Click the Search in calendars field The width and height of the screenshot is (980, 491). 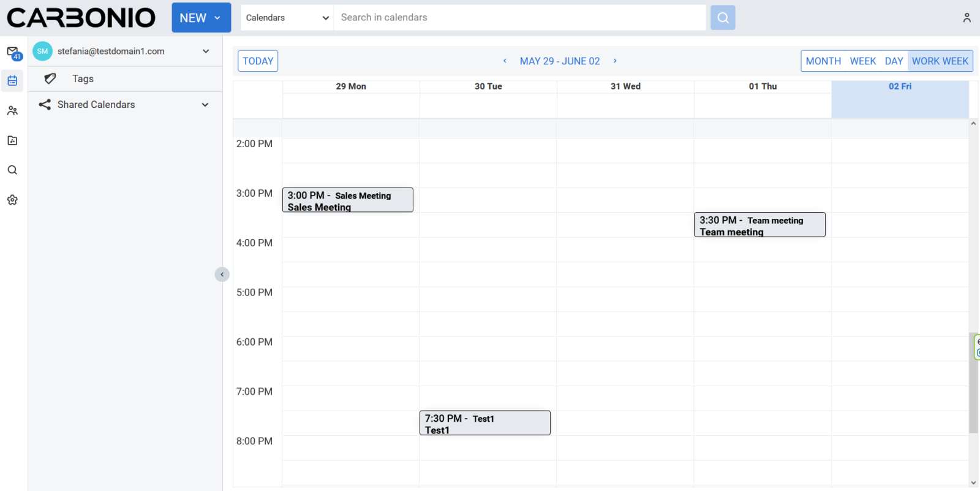[521, 18]
